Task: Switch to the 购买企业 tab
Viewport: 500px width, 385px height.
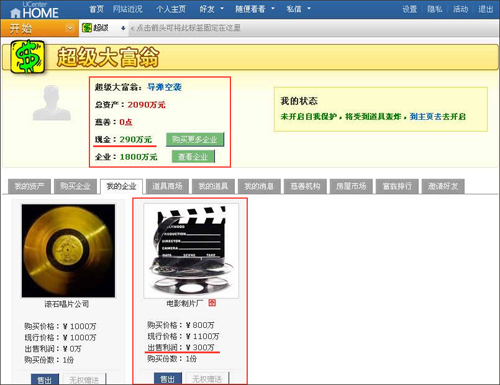Action: click(75, 186)
